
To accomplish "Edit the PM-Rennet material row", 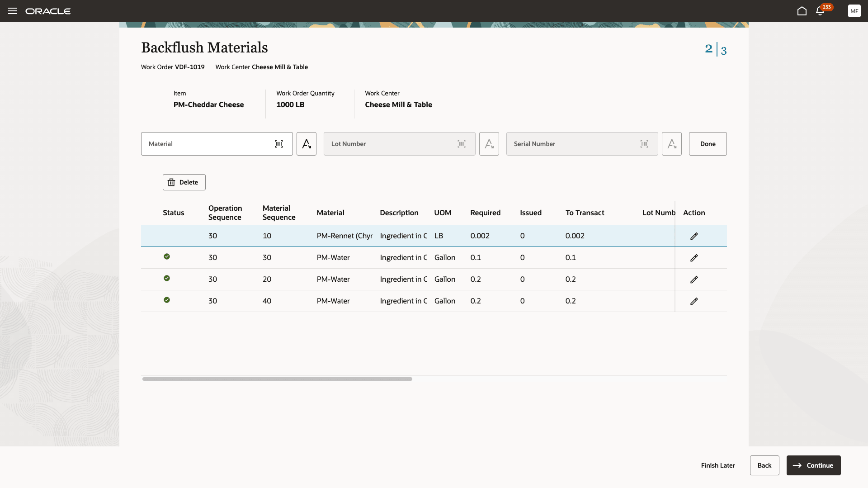I will pos(694,236).
